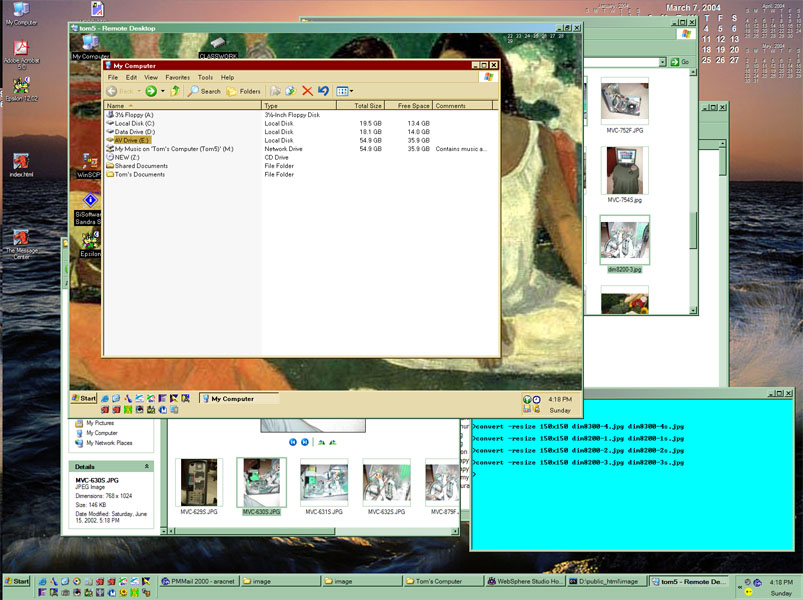
Task: Click the red Delete icon in toolbar
Action: point(307,91)
